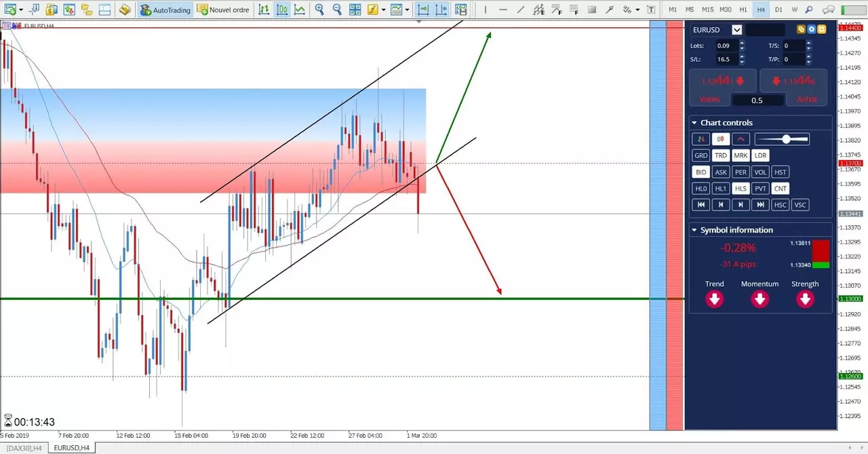
Task: Select the text label tool
Action: coord(651,10)
